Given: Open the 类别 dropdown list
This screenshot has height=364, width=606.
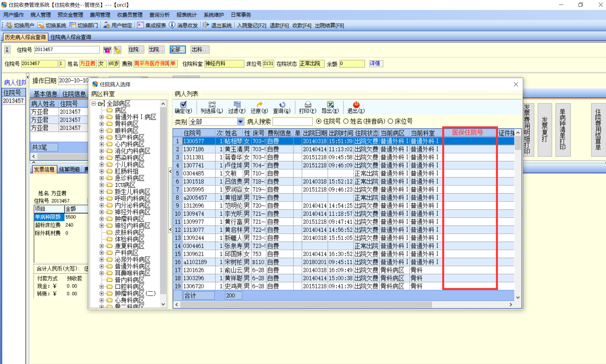Looking at the screenshot, I should [x=240, y=122].
